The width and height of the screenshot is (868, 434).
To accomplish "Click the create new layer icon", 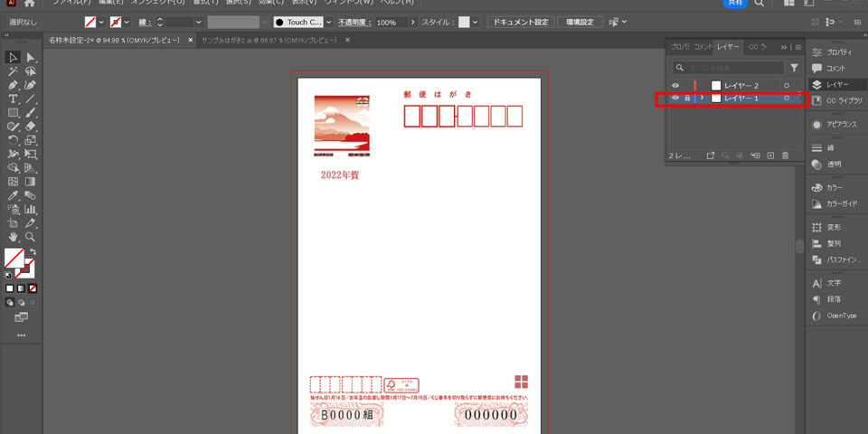I will (770, 156).
